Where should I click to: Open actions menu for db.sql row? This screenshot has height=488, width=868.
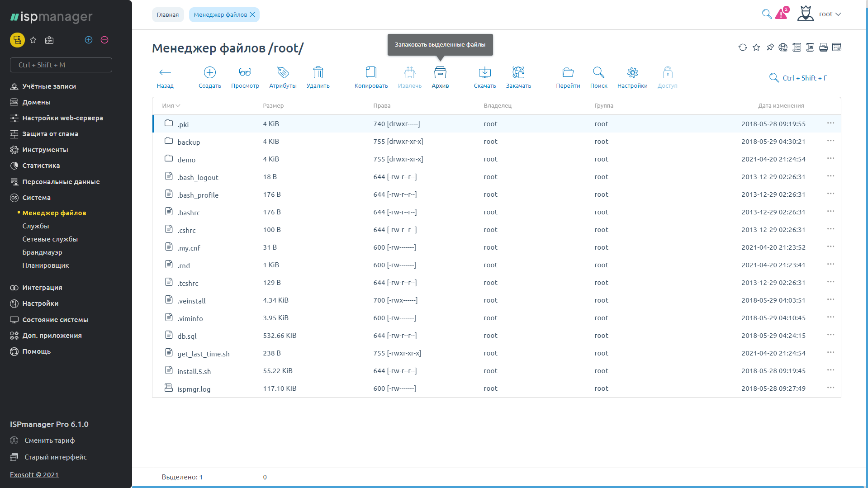coord(830,335)
